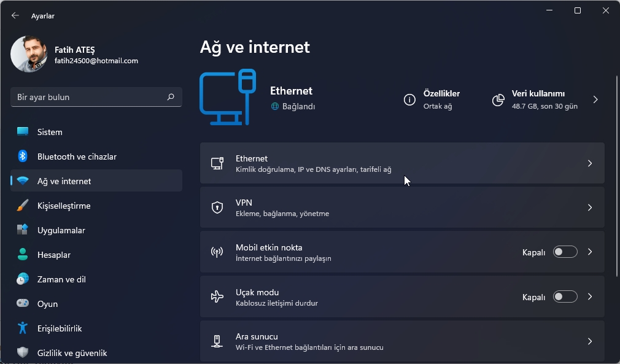Click the Mobil etkin nokta hotspot icon
This screenshot has width=620, height=364.
(x=217, y=252)
